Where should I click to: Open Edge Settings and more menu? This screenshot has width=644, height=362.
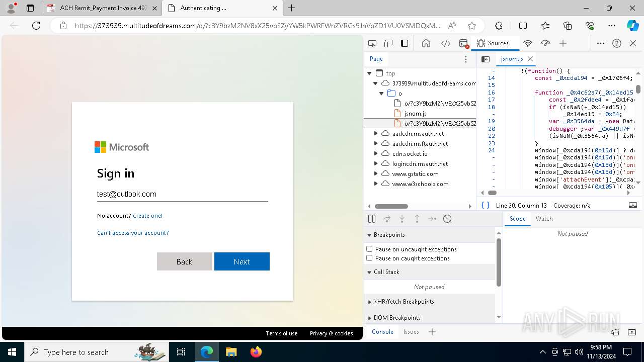coord(612,26)
